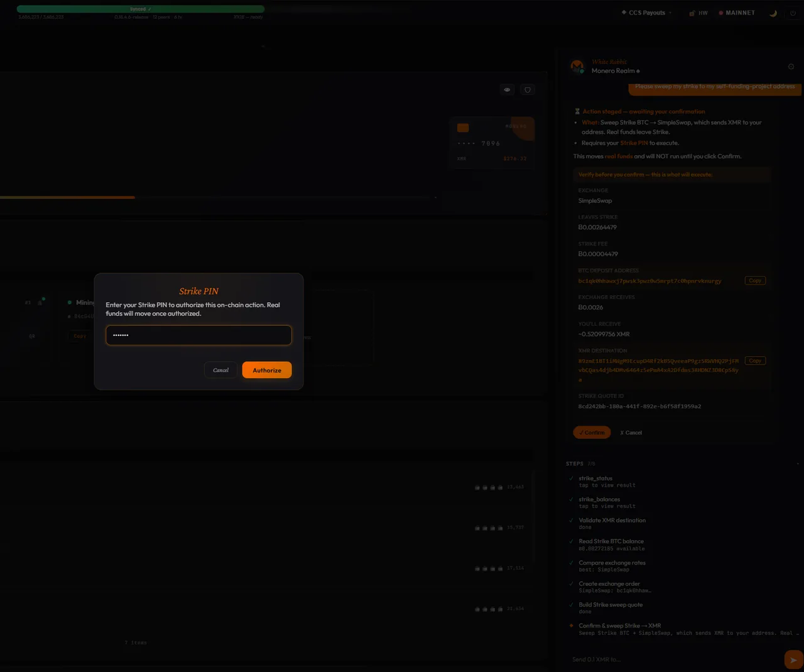Copy the XMR destination address
This screenshot has height=672, width=804.
tap(755, 360)
